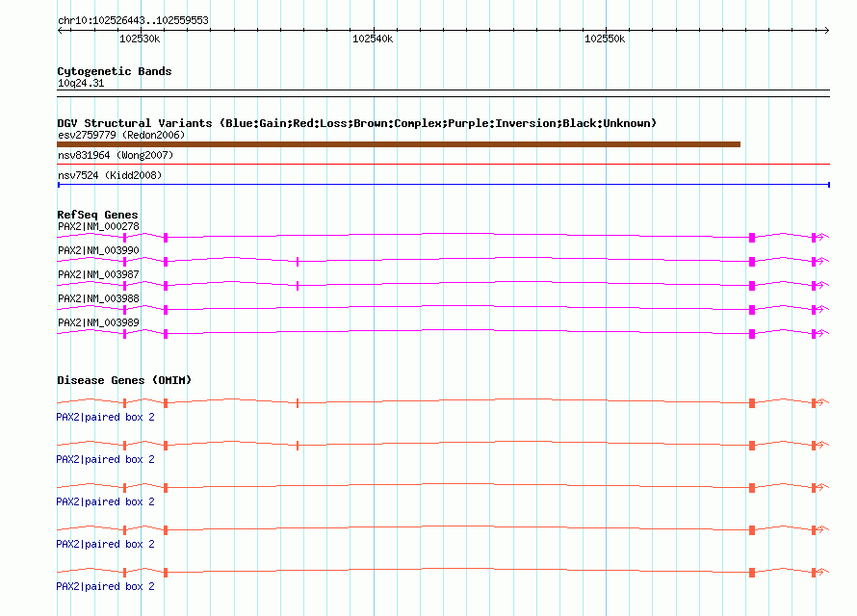This screenshot has height=616, width=857.
Task: Open the bottommost PAX2|paired box 2 link
Action: coord(106,586)
